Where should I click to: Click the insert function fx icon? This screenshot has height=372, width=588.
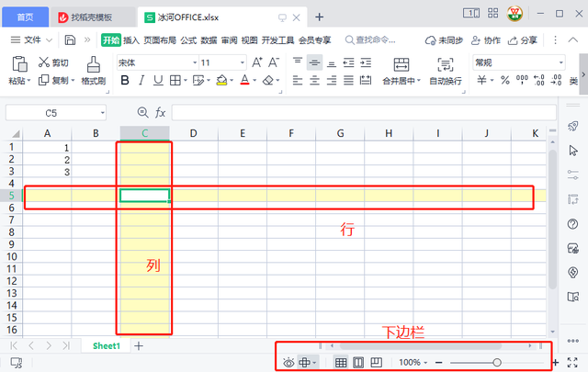pyautogui.click(x=160, y=112)
